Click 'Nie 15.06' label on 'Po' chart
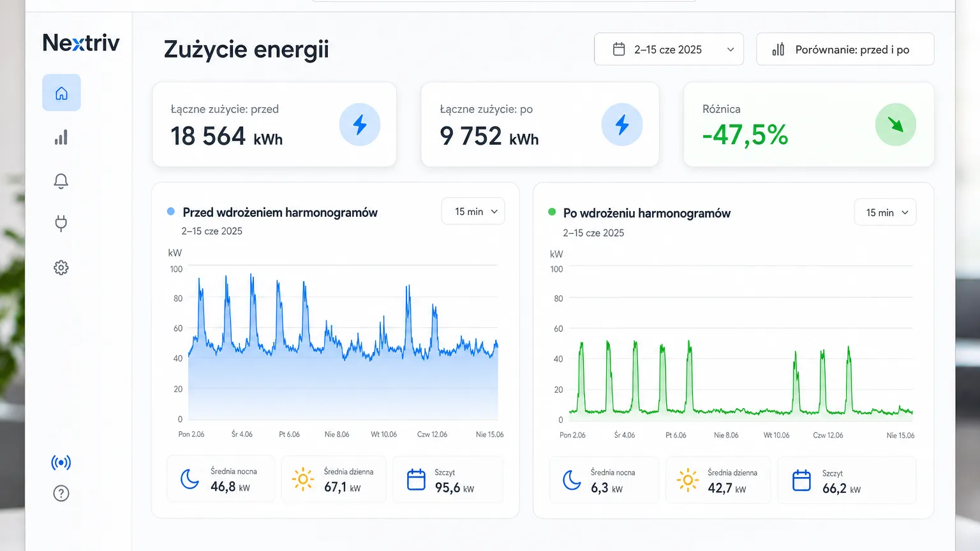The width and height of the screenshot is (980, 551). click(900, 436)
